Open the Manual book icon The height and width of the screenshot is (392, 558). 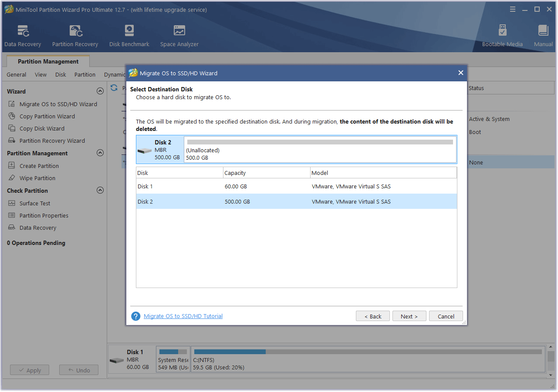543,31
